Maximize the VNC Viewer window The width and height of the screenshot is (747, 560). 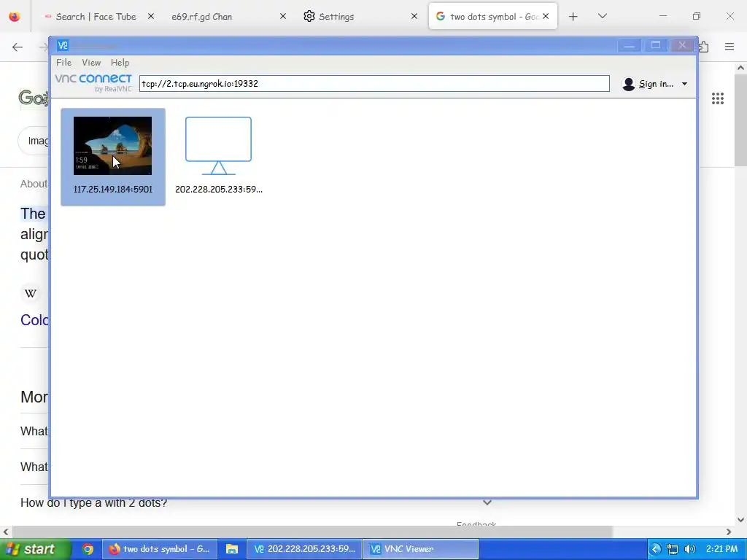(656, 45)
